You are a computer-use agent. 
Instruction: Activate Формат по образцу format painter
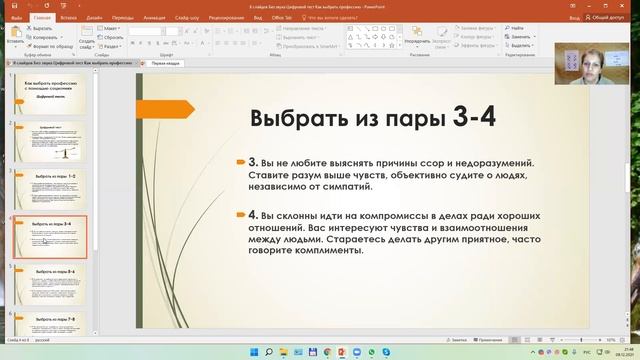click(x=50, y=47)
